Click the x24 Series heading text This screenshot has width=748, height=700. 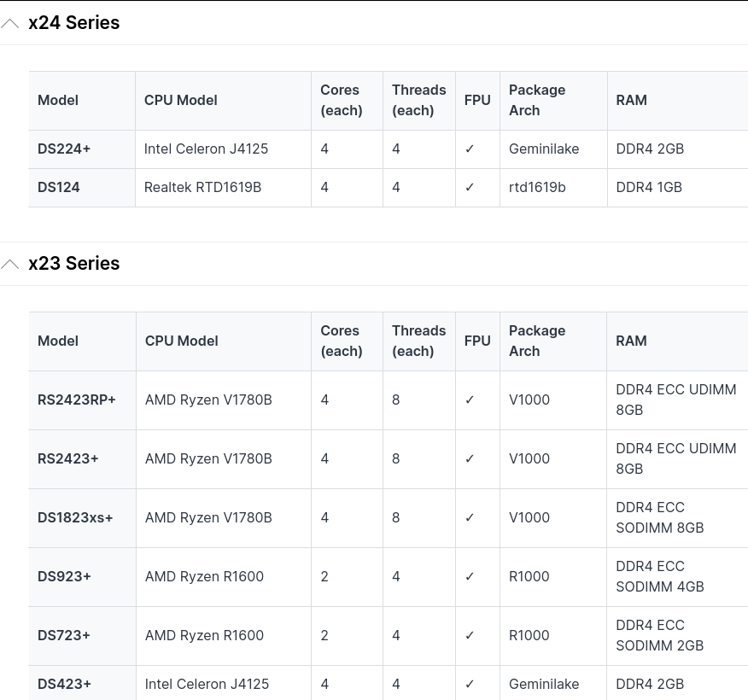(x=74, y=23)
